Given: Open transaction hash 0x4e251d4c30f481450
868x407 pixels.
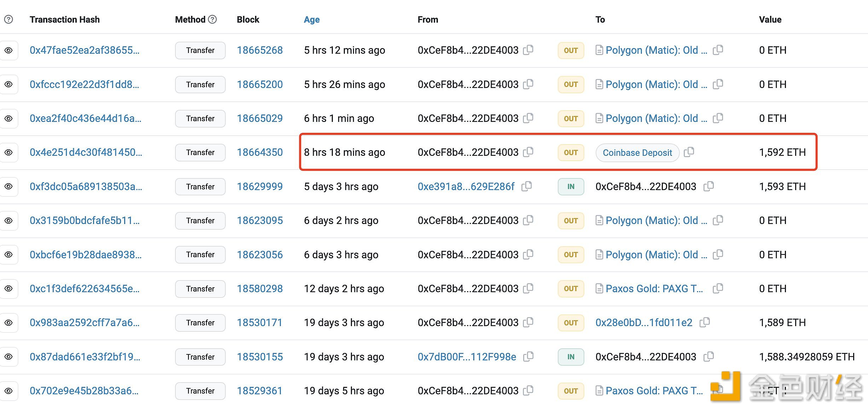Looking at the screenshot, I should pos(86,152).
